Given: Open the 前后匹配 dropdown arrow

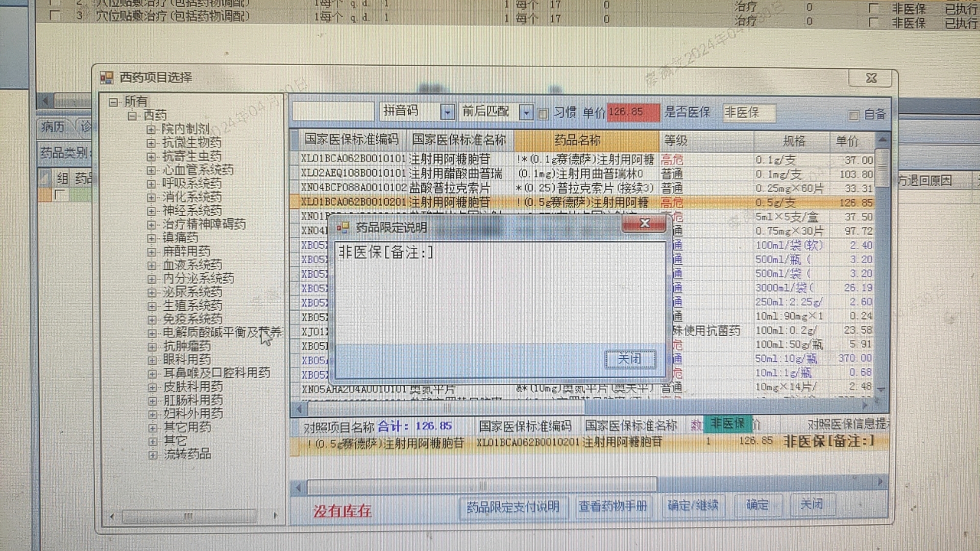Looking at the screenshot, I should (x=526, y=112).
